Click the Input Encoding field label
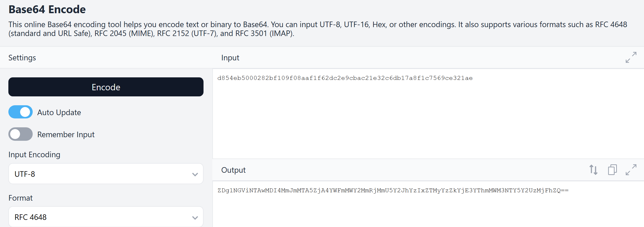The height and width of the screenshot is (227, 644). tap(34, 155)
